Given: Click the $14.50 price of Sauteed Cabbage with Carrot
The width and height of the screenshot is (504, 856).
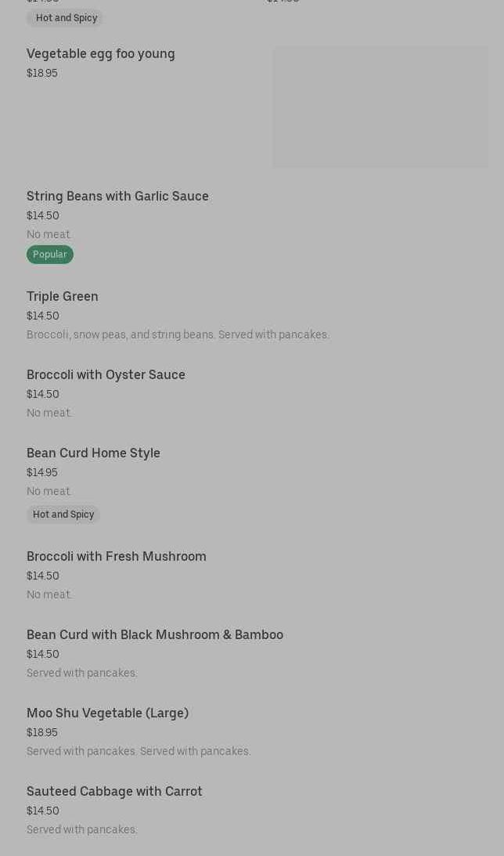Looking at the screenshot, I should click(x=43, y=811).
